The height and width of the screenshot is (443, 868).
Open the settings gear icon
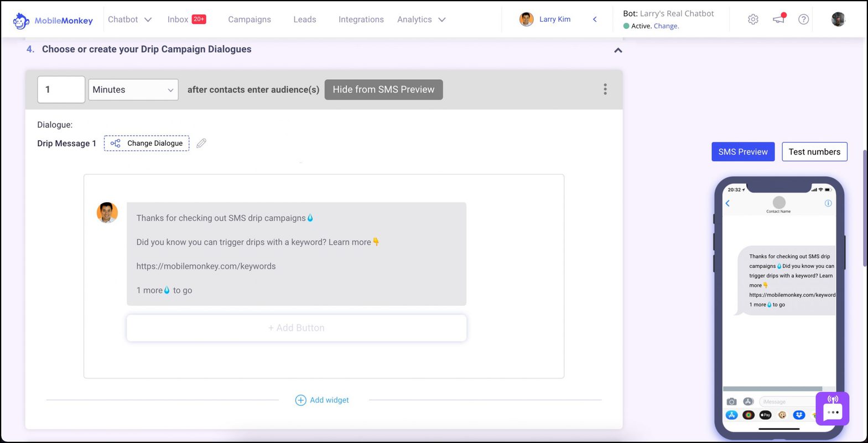[x=752, y=19]
